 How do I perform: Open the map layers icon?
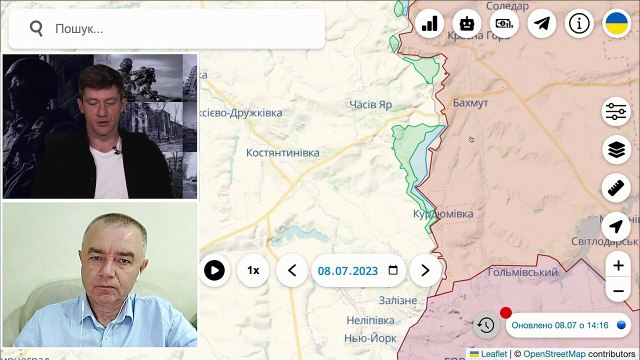[616, 150]
